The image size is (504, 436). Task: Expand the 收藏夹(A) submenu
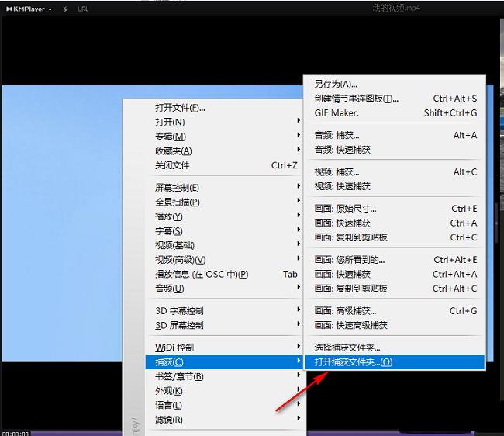click(174, 151)
